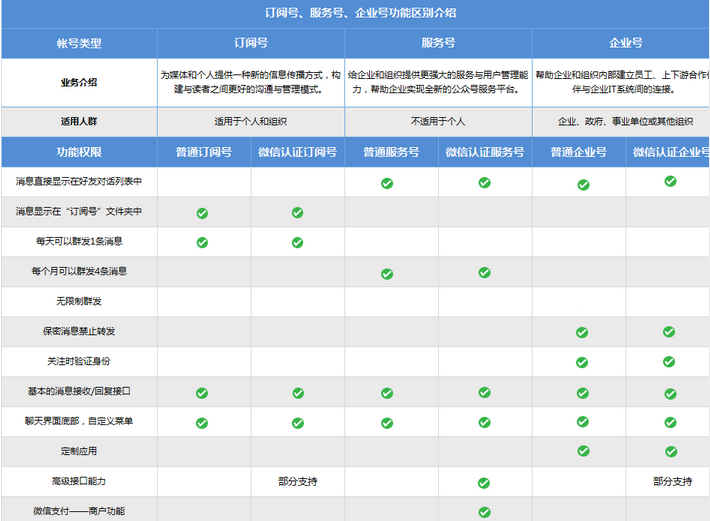Click the 无限制群发 row label
Viewport: 710px width, 521px height.
pos(79,301)
